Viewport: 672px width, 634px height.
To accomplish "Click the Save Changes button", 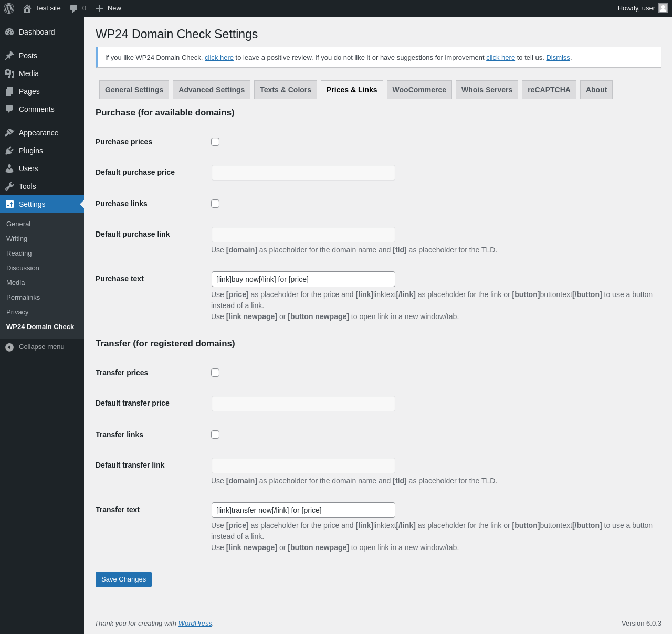I will [123, 579].
